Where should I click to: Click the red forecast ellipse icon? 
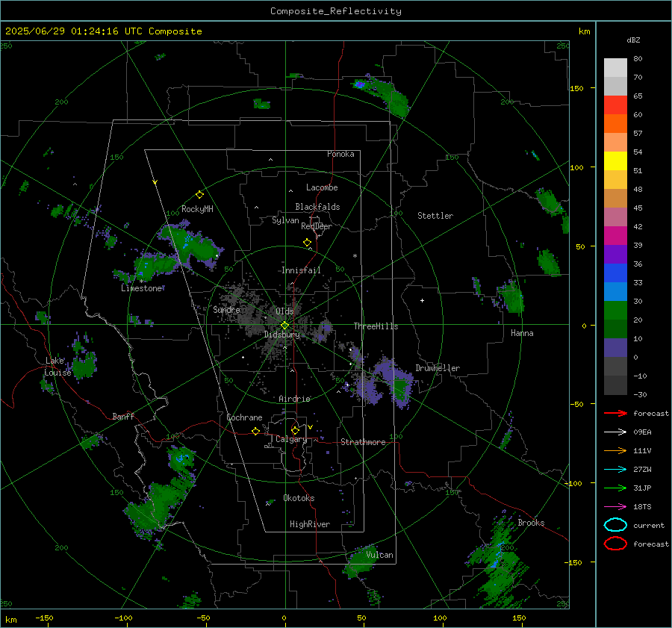(615, 544)
